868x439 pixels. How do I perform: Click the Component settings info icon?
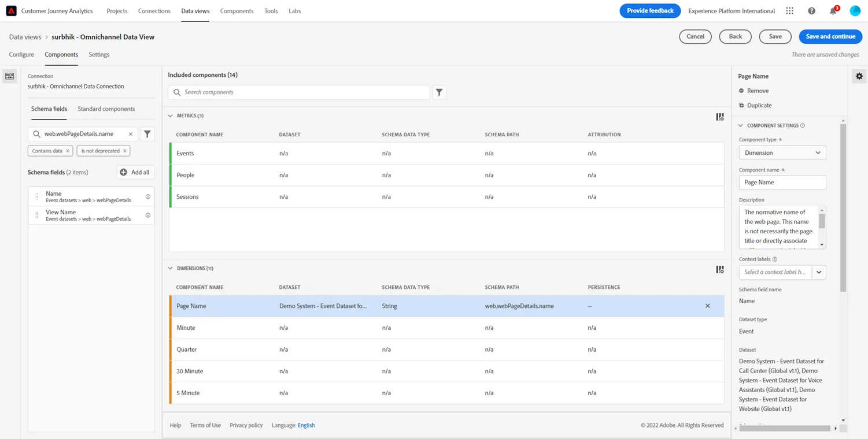[803, 125]
